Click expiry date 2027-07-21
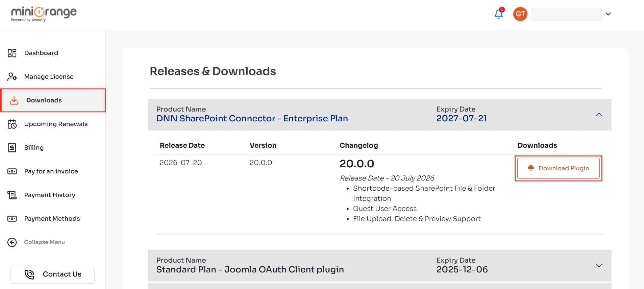 tap(462, 118)
